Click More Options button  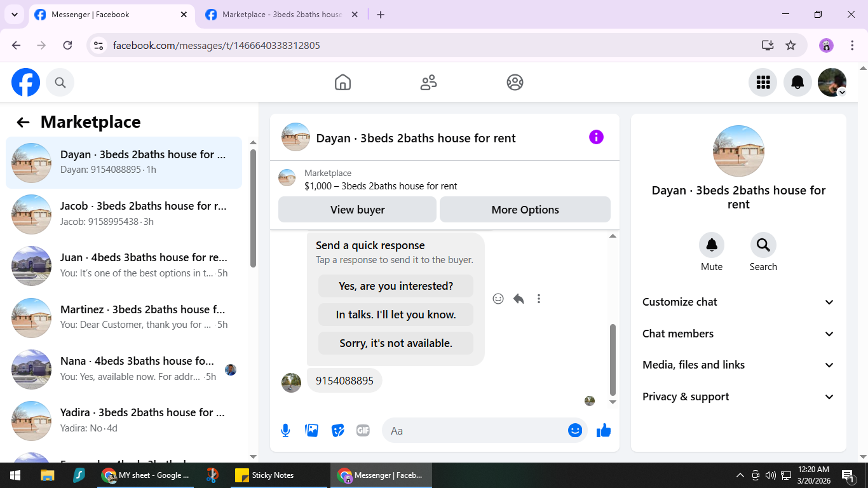tap(525, 210)
